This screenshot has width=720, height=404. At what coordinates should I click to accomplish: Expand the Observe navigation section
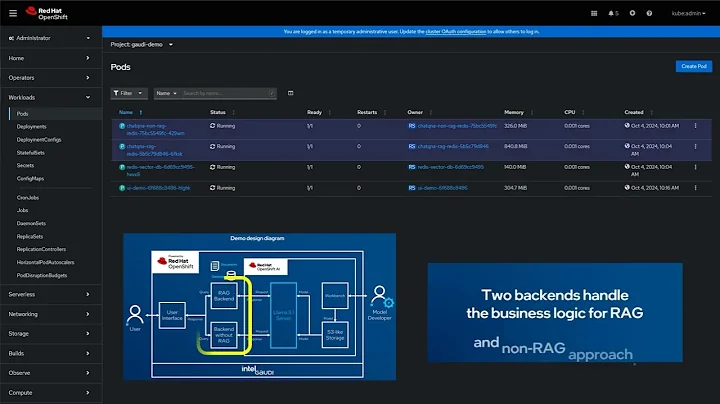click(50, 373)
